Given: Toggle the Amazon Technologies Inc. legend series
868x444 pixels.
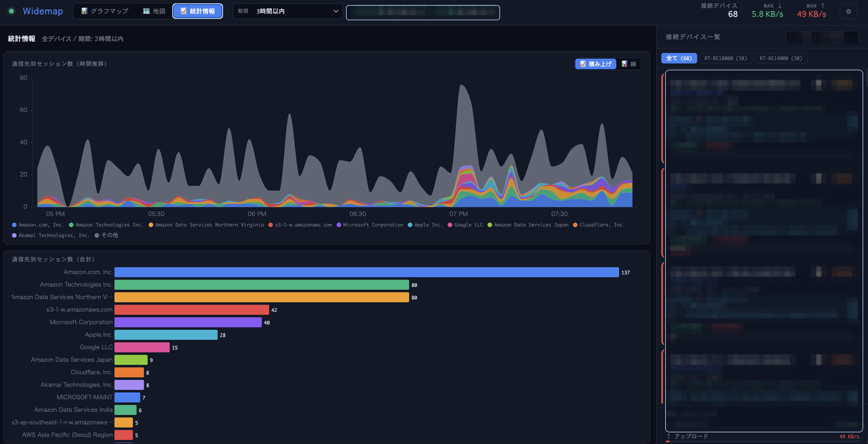Looking at the screenshot, I should [x=106, y=225].
